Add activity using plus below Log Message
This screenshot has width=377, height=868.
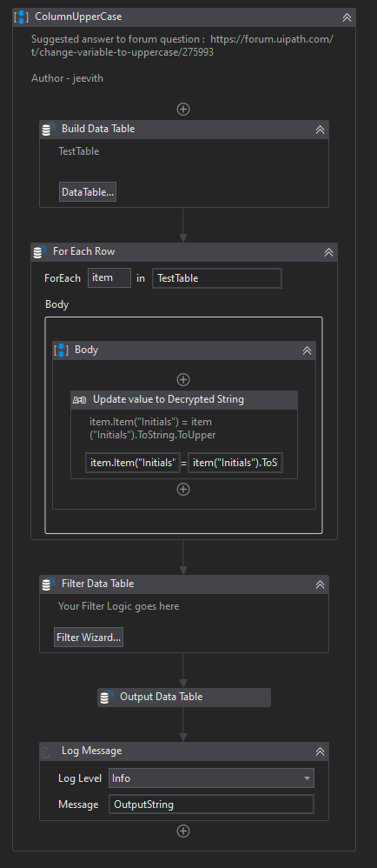point(183,831)
